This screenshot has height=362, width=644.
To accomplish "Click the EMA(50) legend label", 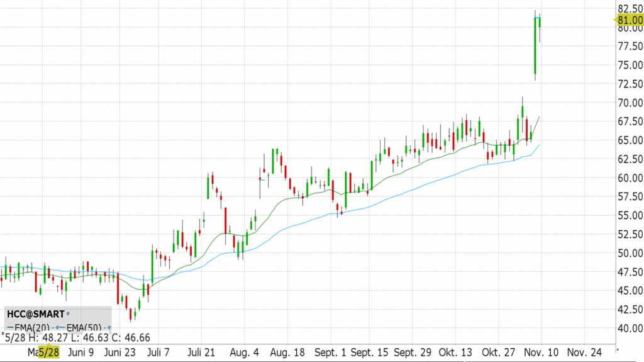I will coord(84,327).
